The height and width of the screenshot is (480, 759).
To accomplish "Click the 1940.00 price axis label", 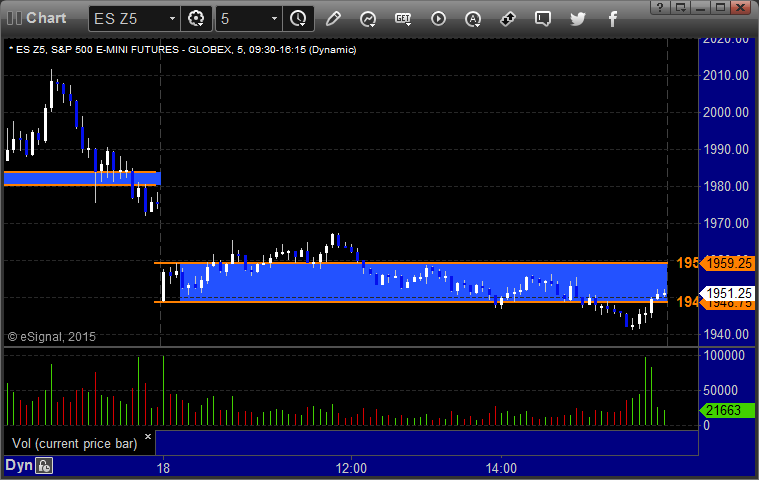I will coord(726,334).
